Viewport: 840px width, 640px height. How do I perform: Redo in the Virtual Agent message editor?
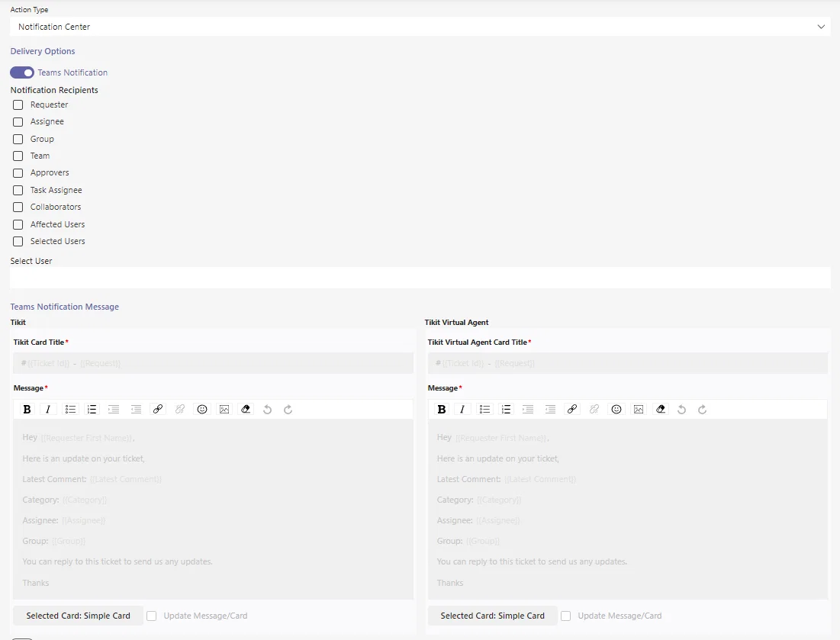point(703,409)
